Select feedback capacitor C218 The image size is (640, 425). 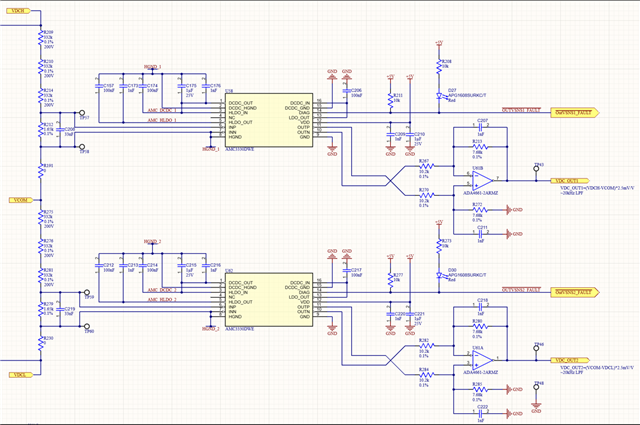pyautogui.click(x=480, y=305)
